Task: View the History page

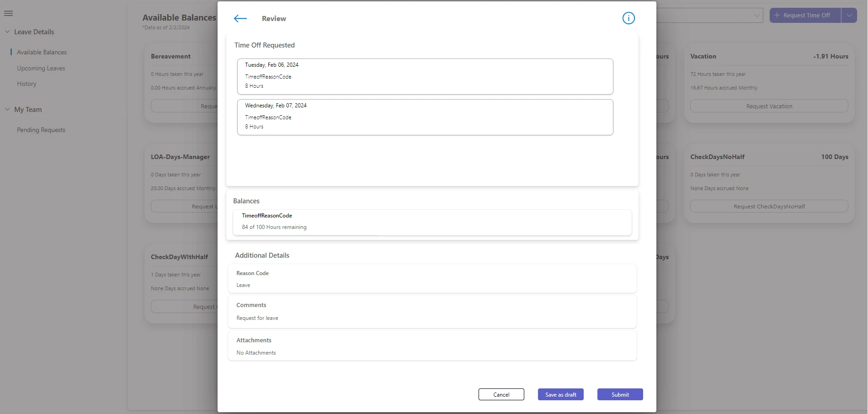Action: point(27,84)
